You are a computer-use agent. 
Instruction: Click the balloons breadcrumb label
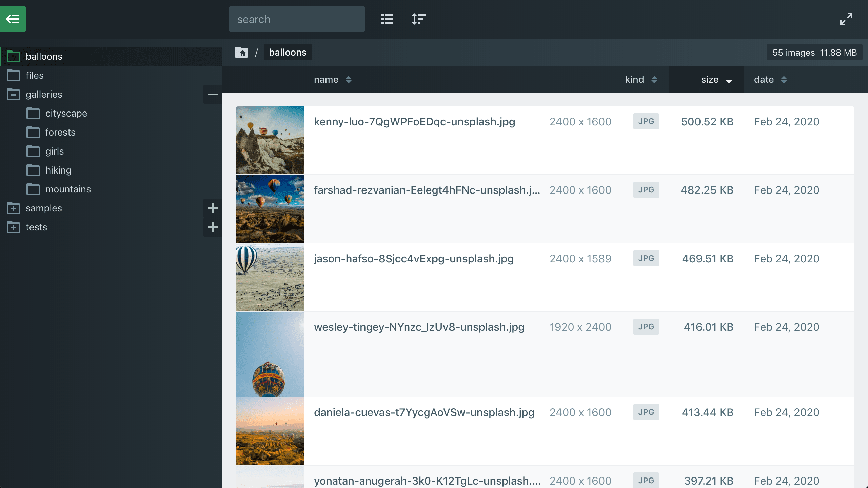288,53
